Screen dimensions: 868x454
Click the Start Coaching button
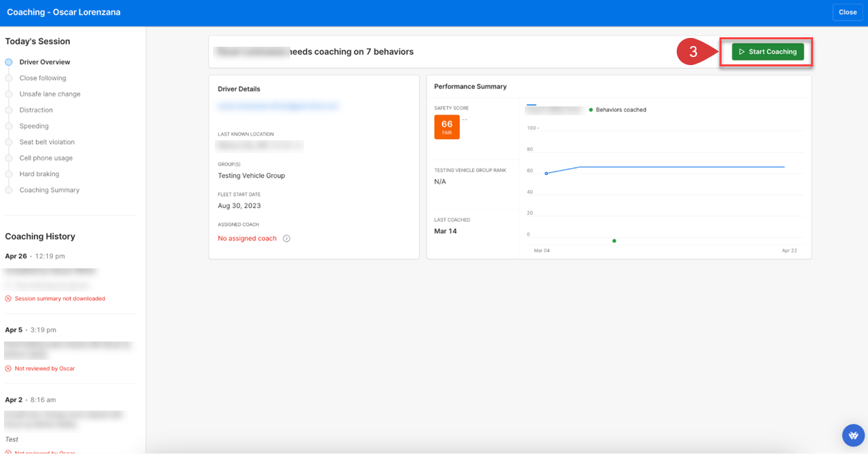coord(768,52)
